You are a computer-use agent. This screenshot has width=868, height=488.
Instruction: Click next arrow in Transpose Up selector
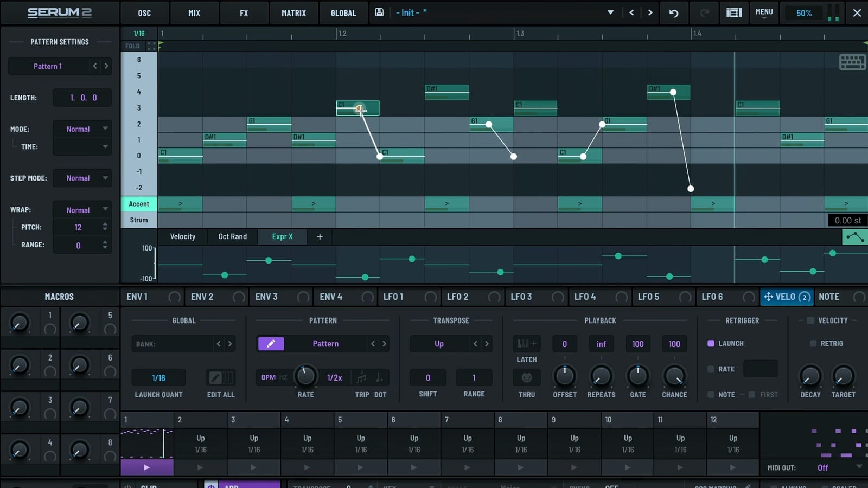pos(487,344)
